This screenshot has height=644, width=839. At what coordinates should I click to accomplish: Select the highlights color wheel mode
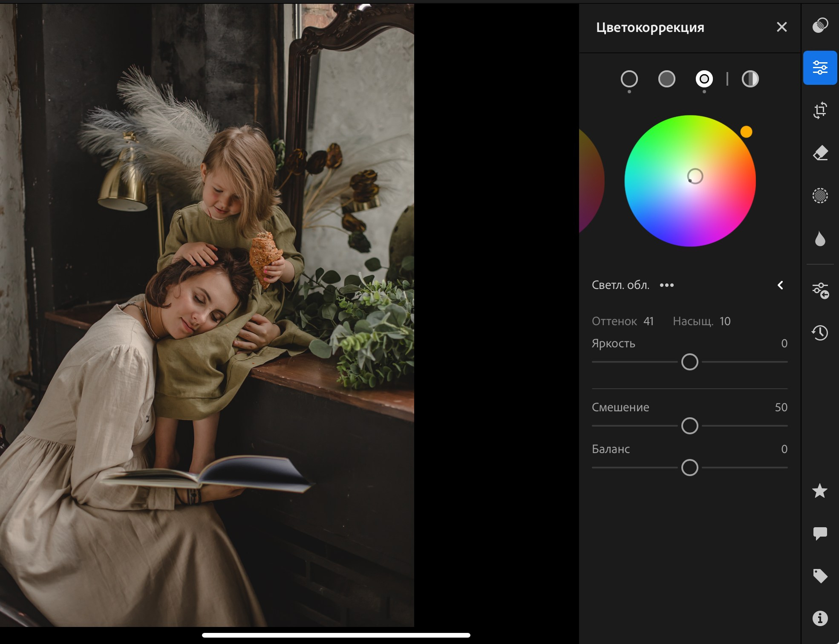(x=704, y=79)
